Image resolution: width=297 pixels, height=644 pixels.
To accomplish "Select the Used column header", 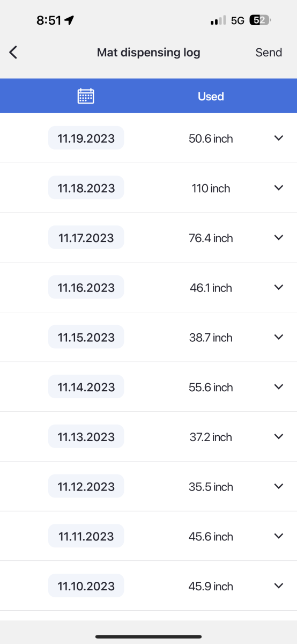I will click(x=211, y=97).
